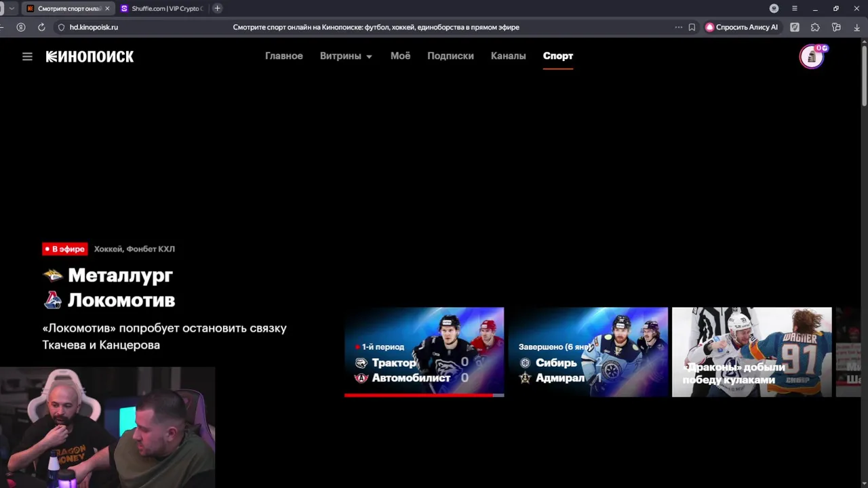The height and width of the screenshot is (488, 868).
Task: Select the Спорт section
Action: (x=558, y=56)
